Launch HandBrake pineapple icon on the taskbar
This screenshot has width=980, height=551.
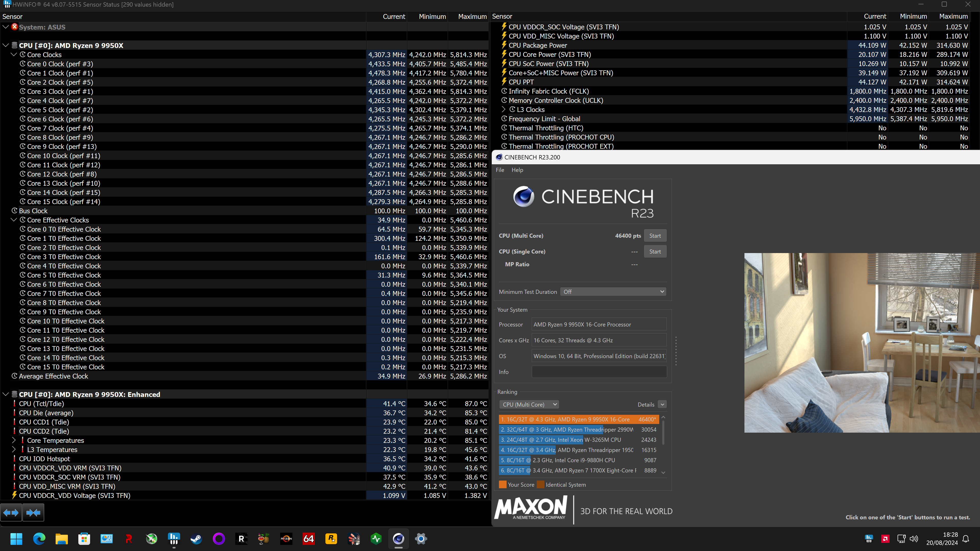point(264,539)
